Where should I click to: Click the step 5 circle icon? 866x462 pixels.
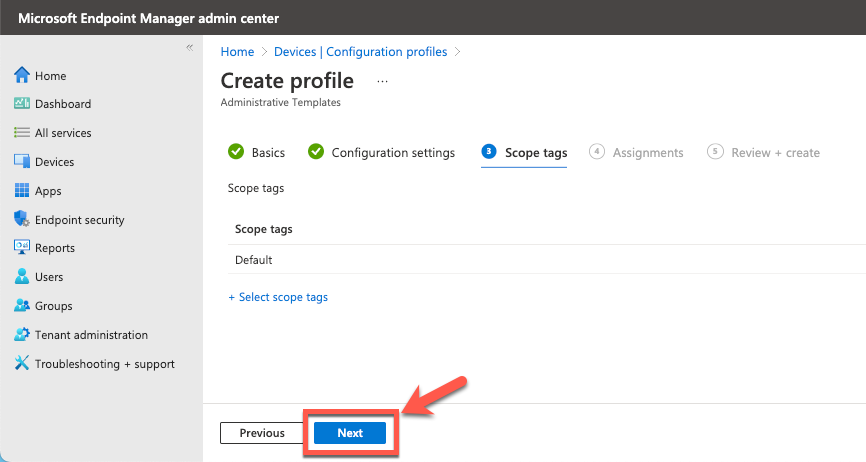click(715, 151)
